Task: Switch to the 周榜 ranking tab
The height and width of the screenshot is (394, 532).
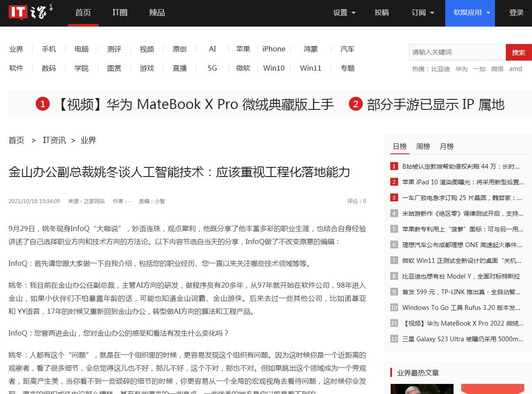Action: click(423, 146)
